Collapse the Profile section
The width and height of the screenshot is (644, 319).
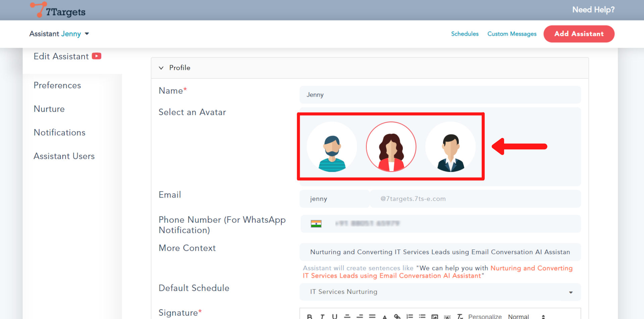pyautogui.click(x=161, y=68)
